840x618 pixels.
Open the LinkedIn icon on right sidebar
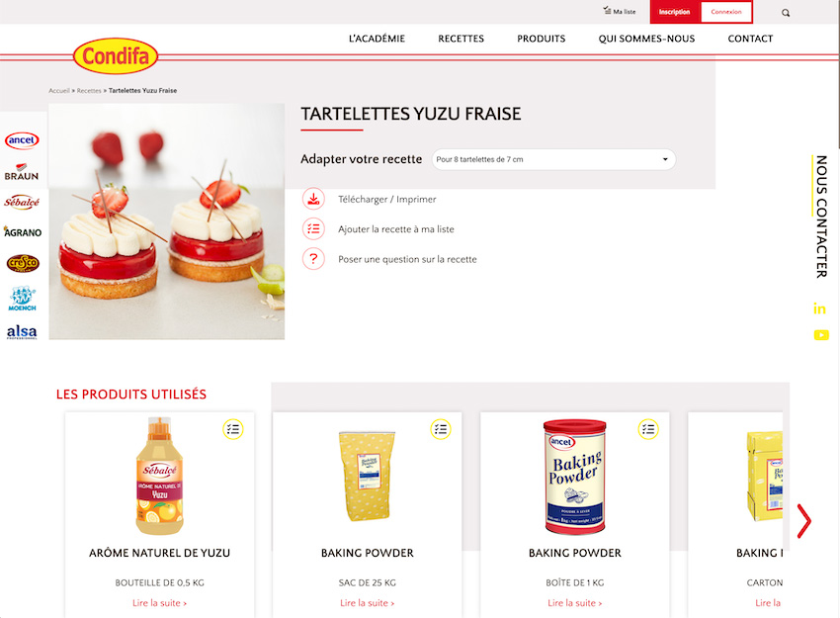819,309
